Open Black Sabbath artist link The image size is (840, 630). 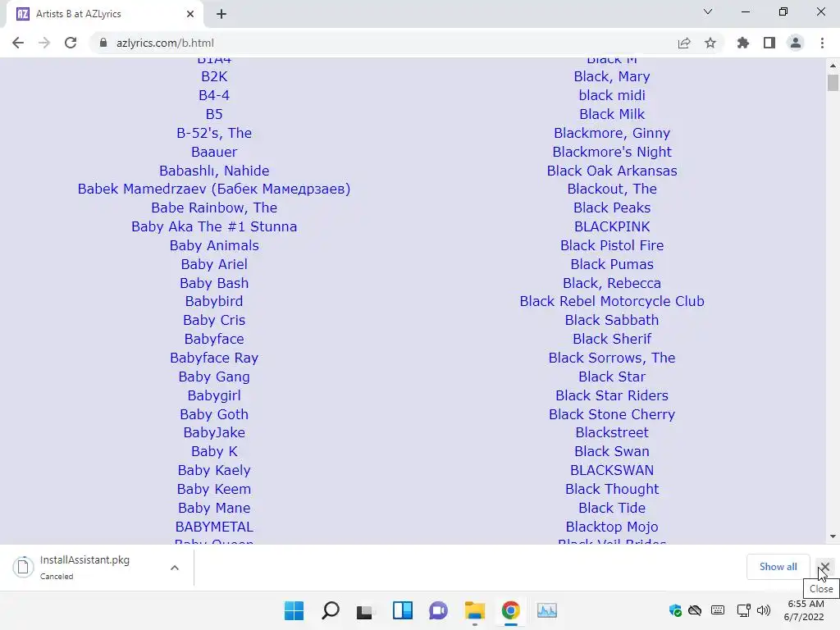(x=612, y=321)
